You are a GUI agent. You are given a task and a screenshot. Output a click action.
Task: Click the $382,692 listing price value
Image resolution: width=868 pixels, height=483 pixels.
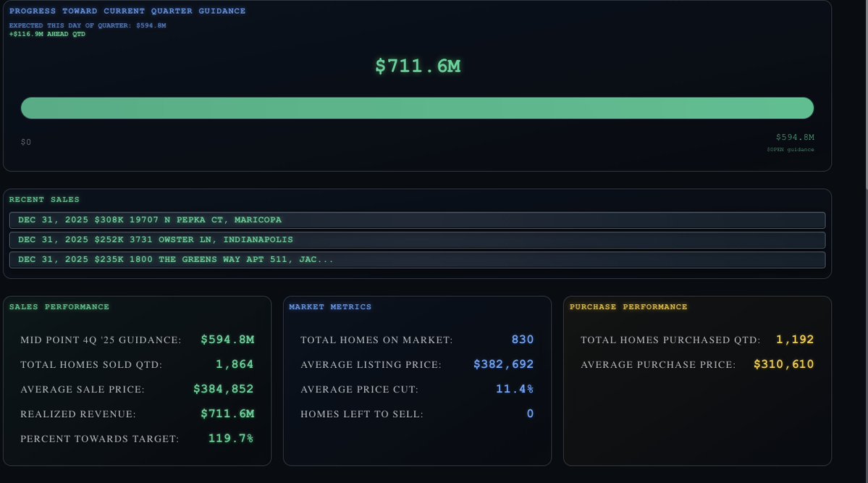click(x=504, y=364)
